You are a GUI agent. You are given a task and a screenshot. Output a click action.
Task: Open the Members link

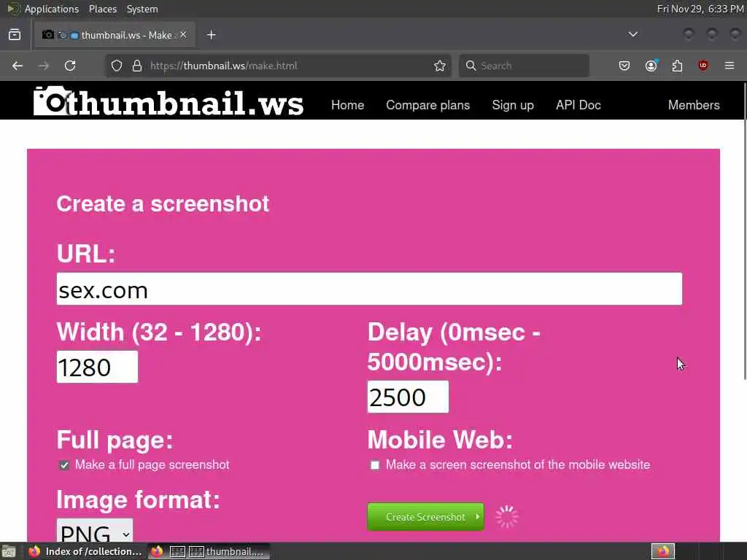694,105
